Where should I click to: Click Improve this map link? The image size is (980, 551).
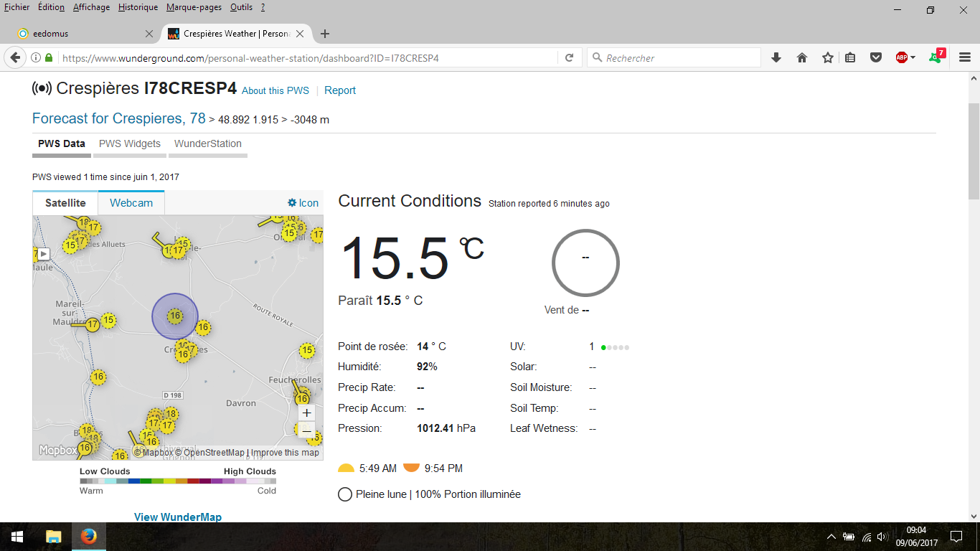(x=286, y=453)
